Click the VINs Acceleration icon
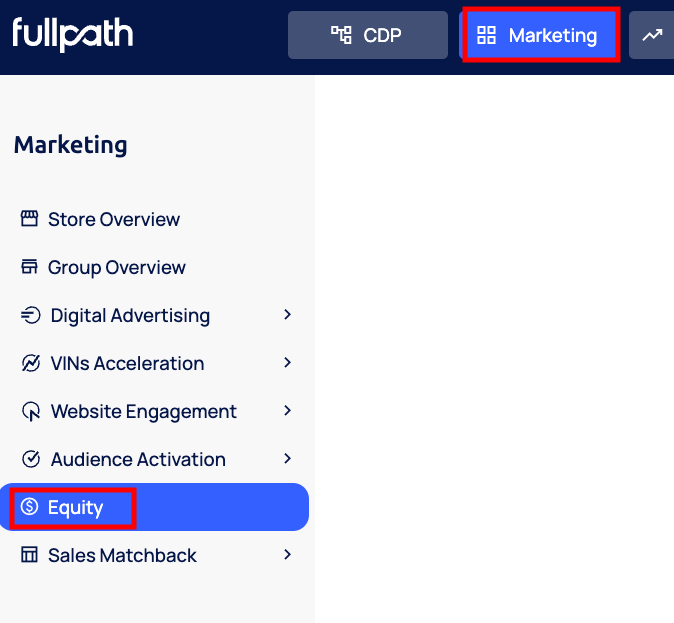674x623 pixels. [x=30, y=363]
